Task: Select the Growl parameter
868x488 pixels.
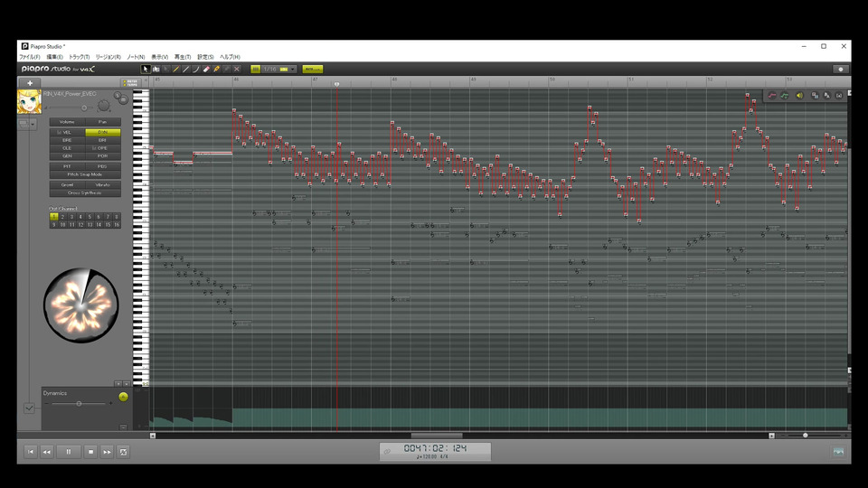Action: (67, 184)
